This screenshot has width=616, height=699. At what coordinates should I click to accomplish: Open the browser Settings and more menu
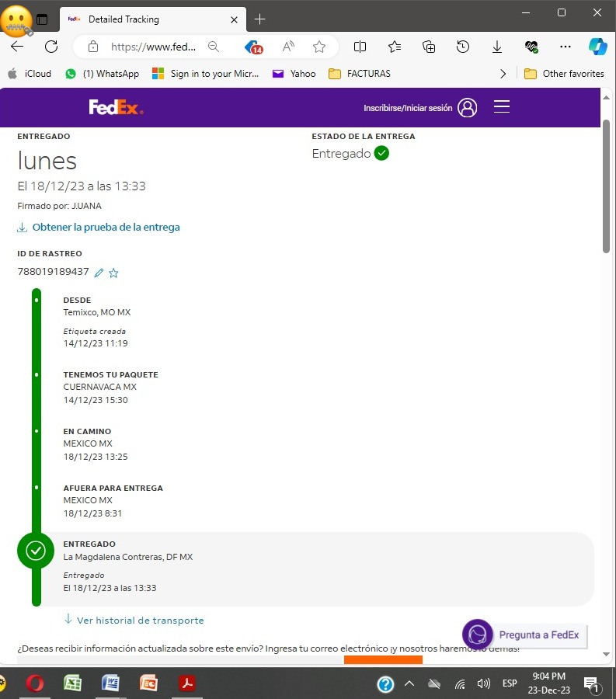point(566,47)
